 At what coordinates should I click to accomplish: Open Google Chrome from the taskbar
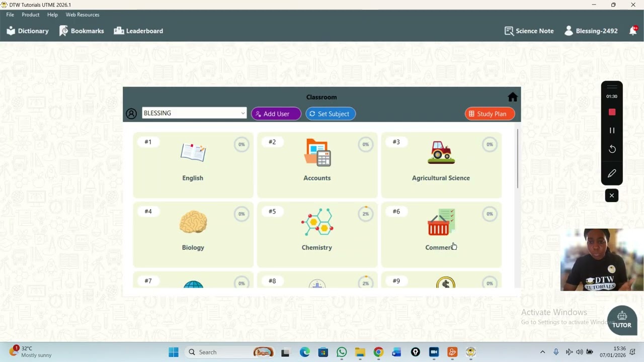click(378, 352)
